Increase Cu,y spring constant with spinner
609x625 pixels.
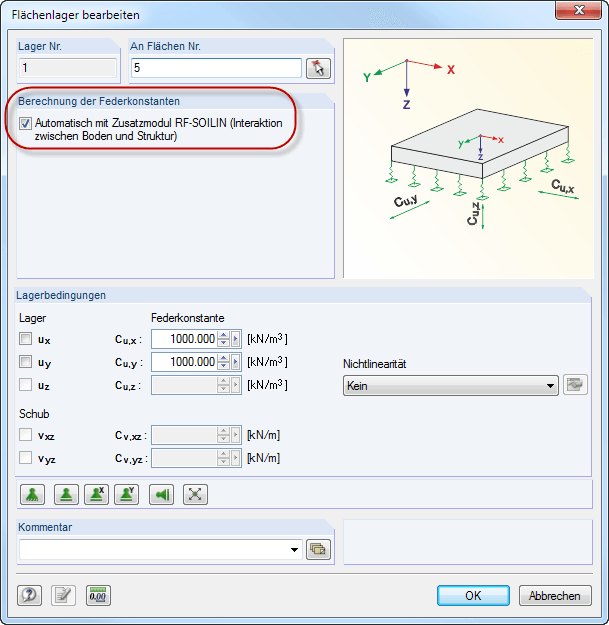(224, 358)
